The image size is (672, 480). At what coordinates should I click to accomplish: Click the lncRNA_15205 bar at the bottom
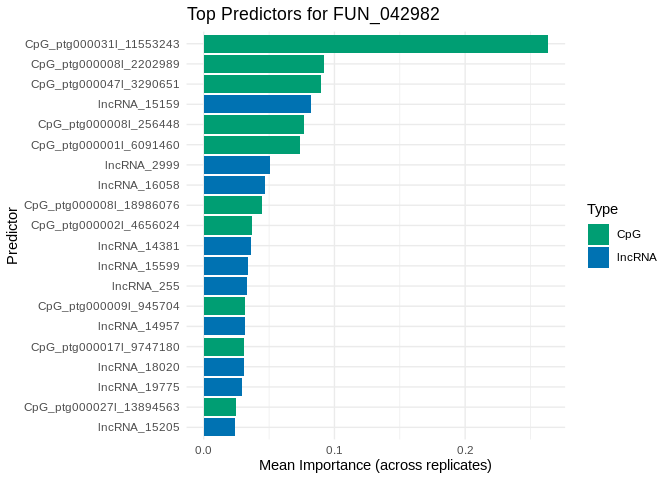pyautogui.click(x=219, y=427)
